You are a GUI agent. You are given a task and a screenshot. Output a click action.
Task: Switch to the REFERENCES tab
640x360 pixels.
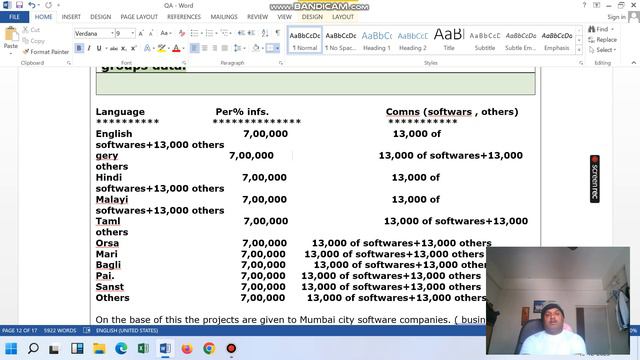coord(184,17)
